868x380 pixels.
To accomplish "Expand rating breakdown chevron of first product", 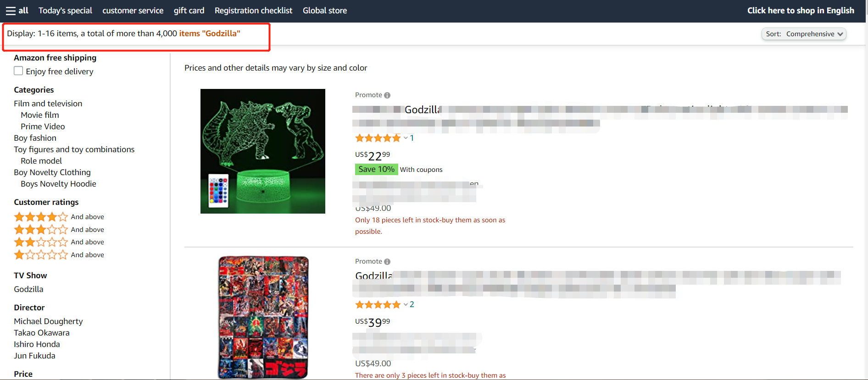I will pyautogui.click(x=406, y=138).
